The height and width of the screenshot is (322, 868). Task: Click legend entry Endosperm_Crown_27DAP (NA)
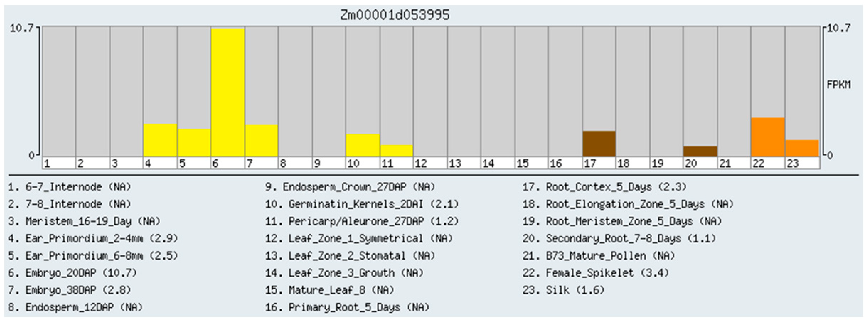[350, 187]
